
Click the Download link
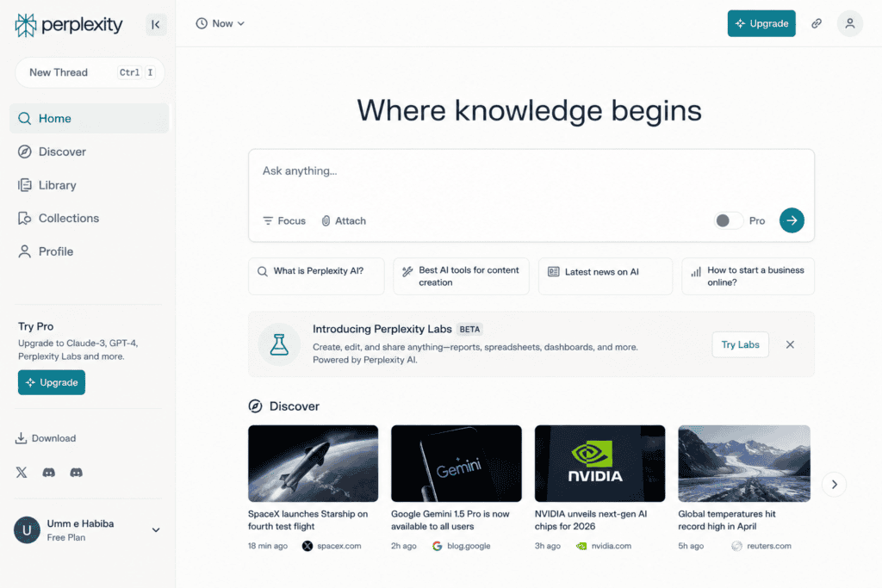coord(46,438)
